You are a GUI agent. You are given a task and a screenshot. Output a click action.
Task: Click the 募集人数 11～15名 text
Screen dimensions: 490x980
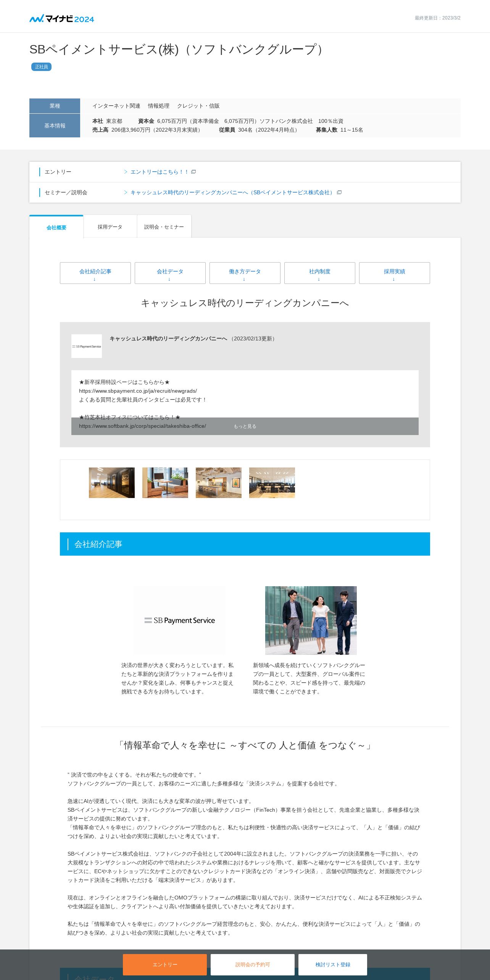click(x=339, y=130)
